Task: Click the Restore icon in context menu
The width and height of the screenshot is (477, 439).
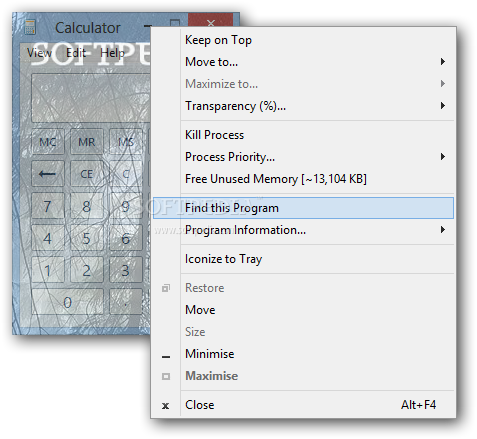Action: pyautogui.click(x=166, y=288)
